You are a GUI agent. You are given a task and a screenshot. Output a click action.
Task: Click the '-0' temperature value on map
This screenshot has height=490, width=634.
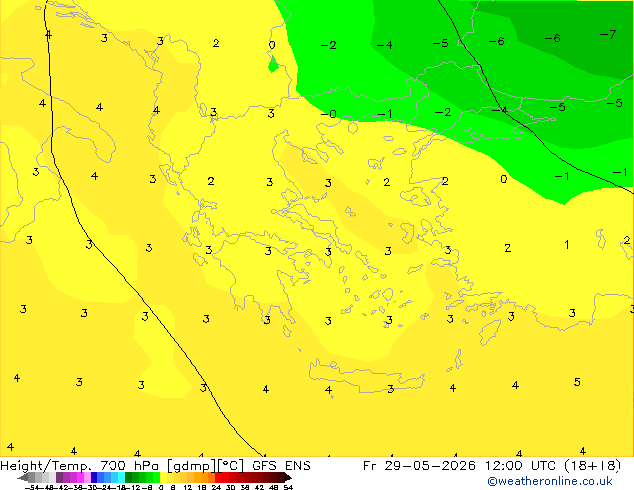[x=329, y=114]
